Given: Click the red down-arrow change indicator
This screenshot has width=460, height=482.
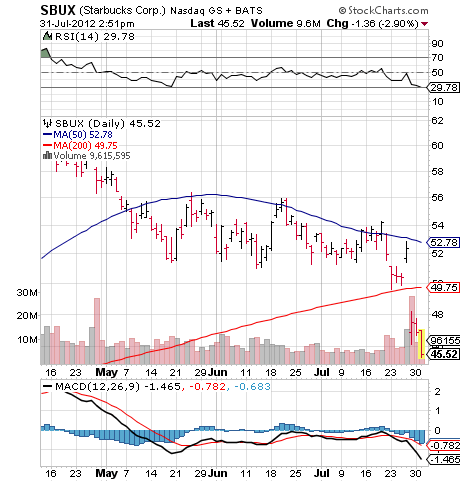Looking at the screenshot, I should (x=424, y=24).
